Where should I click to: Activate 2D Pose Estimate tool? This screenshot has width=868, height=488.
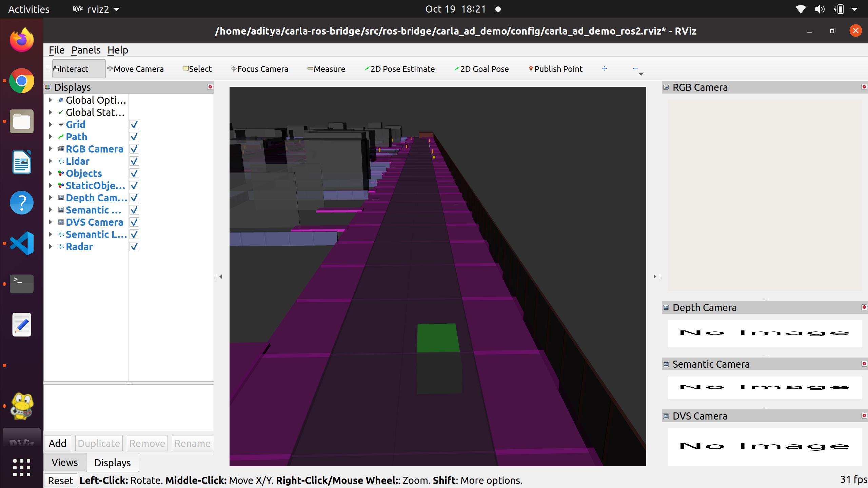point(399,69)
